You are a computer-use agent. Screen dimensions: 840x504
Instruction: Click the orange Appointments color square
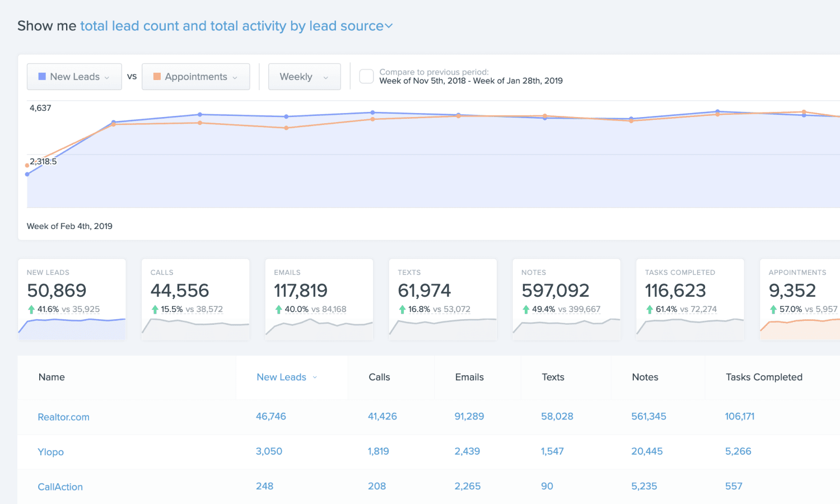tap(157, 77)
